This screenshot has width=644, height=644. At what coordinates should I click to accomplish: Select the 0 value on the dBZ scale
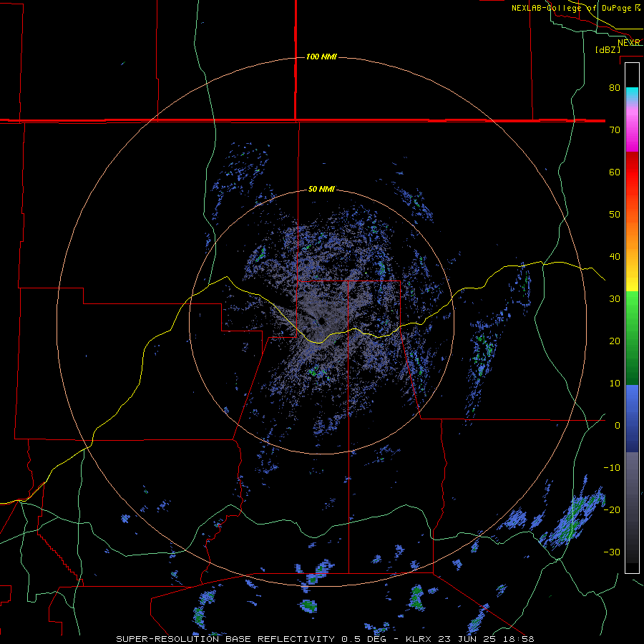pos(618,426)
